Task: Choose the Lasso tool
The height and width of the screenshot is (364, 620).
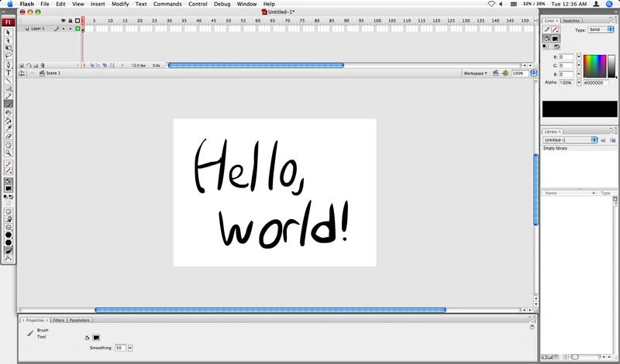Action: click(9, 56)
